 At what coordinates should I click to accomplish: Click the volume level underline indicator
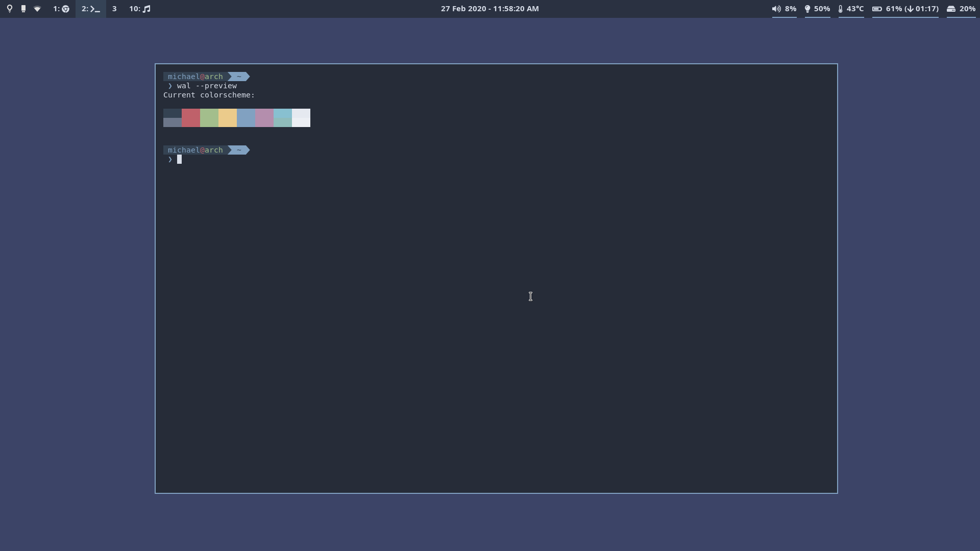784,16
